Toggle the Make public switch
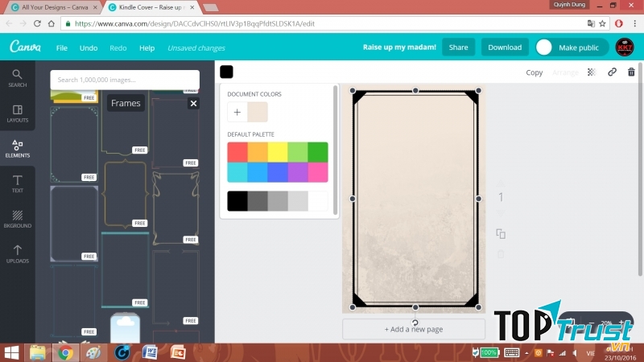The width and height of the screenshot is (644, 362). tap(546, 47)
